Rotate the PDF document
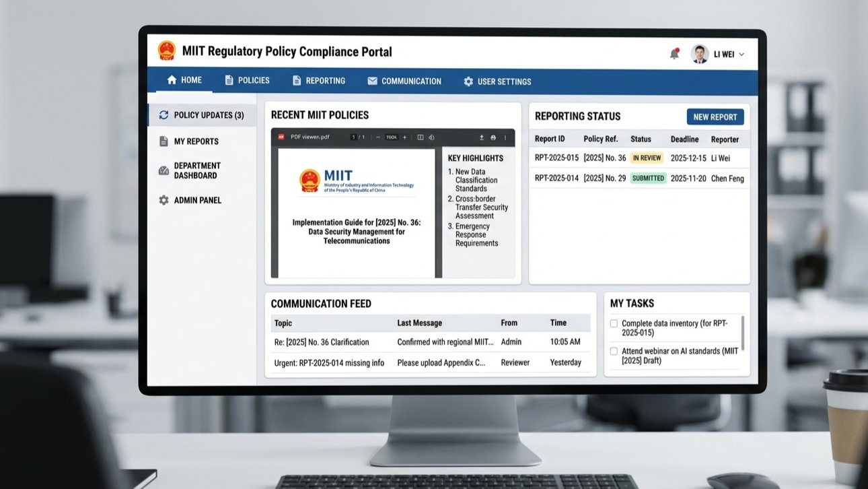Viewport: 868px width, 489px height. [431, 137]
